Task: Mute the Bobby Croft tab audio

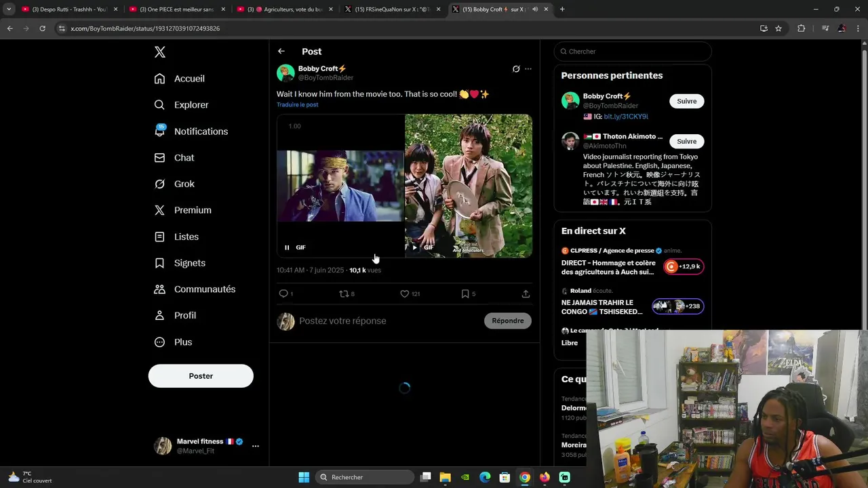Action: [x=535, y=9]
